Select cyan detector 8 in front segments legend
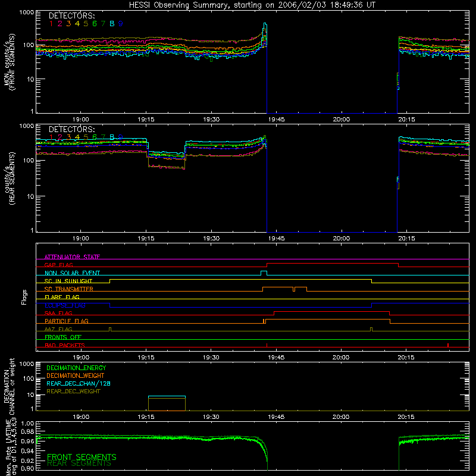 pyautogui.click(x=112, y=24)
